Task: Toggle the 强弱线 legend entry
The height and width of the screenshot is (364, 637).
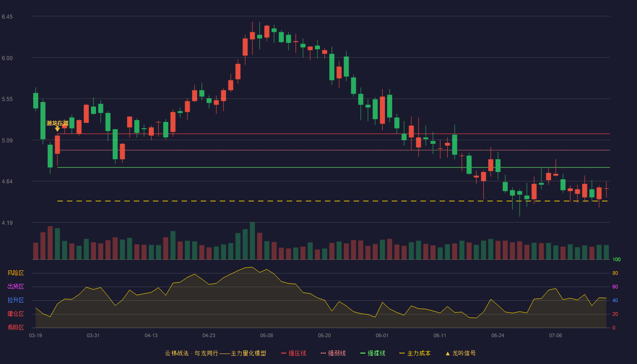Action: 333,353
